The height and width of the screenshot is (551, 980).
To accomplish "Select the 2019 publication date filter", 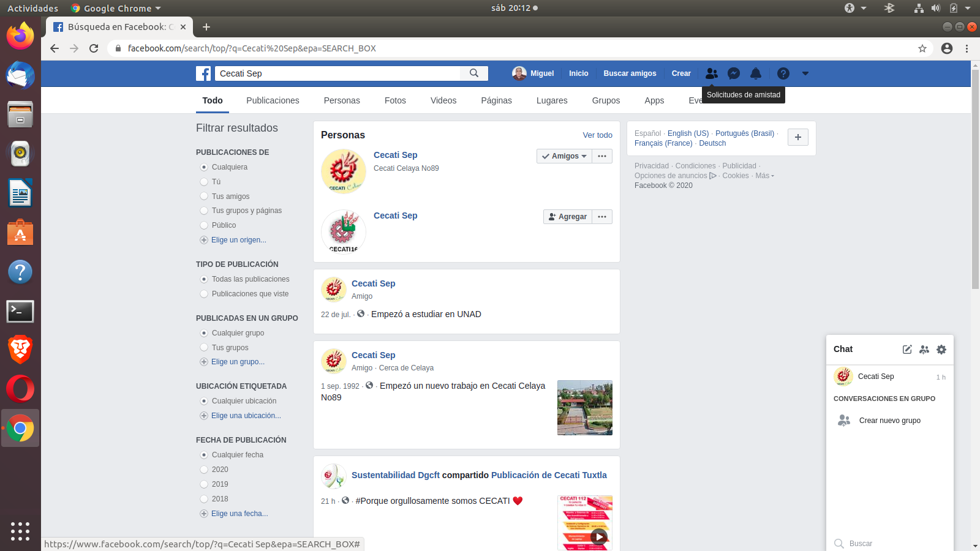I will 204,484.
